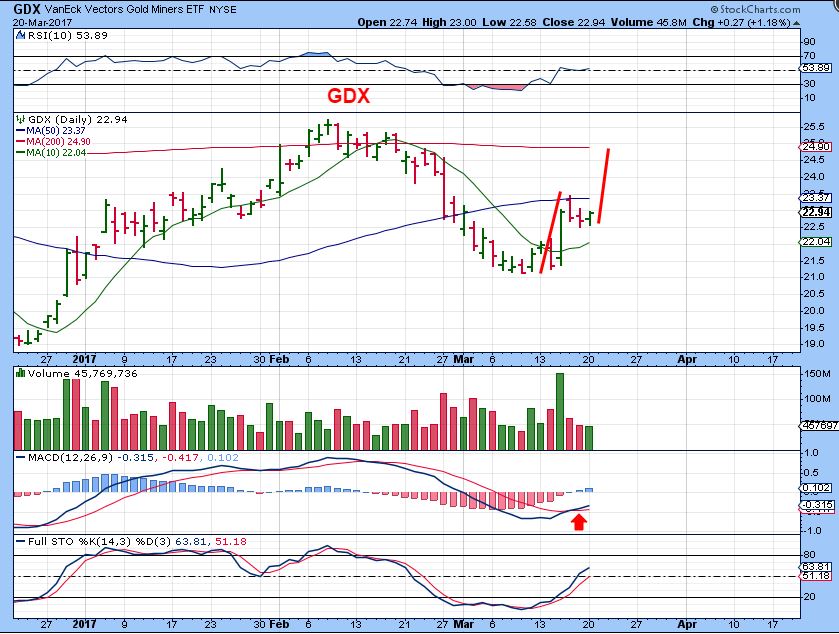Click the 51.18 tag on the stochastic axis
This screenshot has width=839, height=634.
coord(817,576)
